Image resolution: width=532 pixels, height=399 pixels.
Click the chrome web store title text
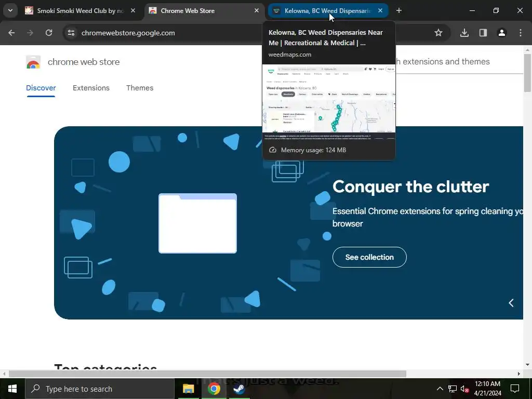pyautogui.click(x=84, y=62)
